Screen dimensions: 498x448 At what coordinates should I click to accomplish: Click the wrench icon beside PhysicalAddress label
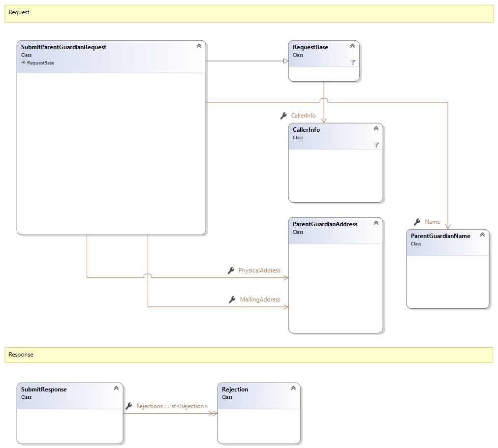click(231, 270)
